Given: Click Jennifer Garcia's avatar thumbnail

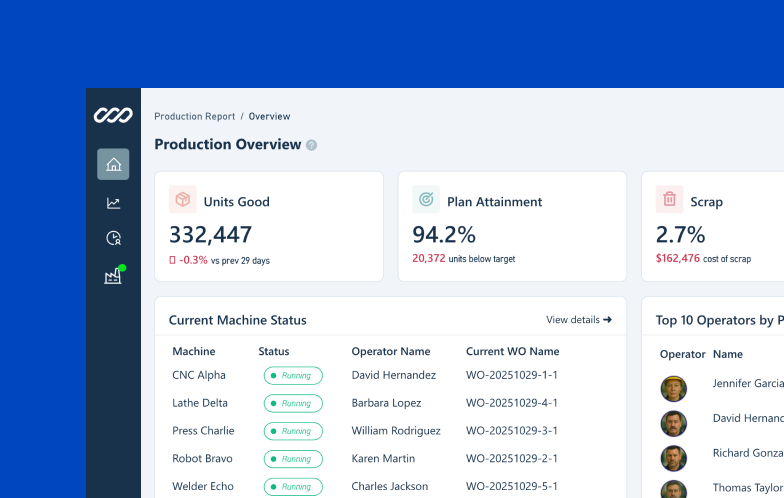Looking at the screenshot, I should 674,388.
